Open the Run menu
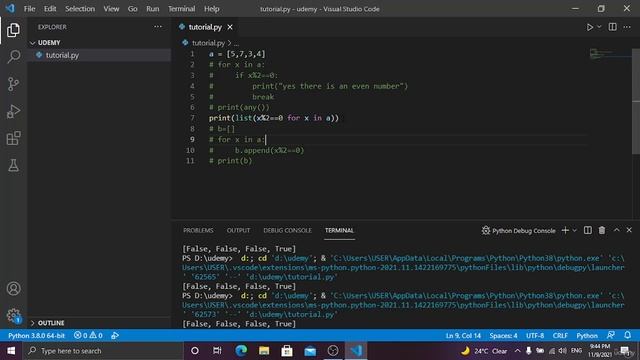The width and height of the screenshot is (640, 360). tap(153, 9)
